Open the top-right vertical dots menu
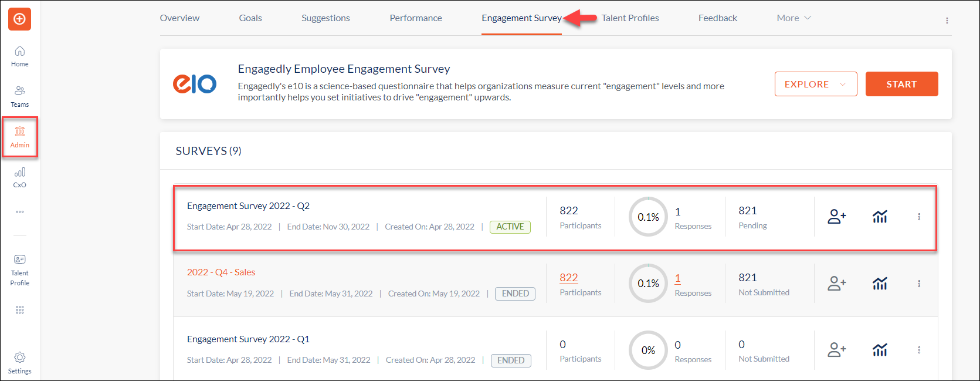This screenshot has height=381, width=980. click(x=947, y=21)
